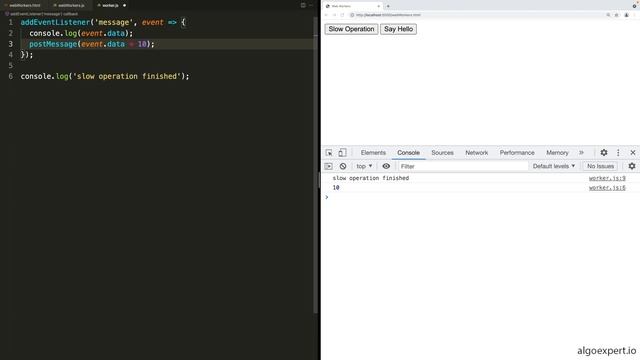Switch to the Memory tab
The height and width of the screenshot is (360, 640).
pos(557,153)
